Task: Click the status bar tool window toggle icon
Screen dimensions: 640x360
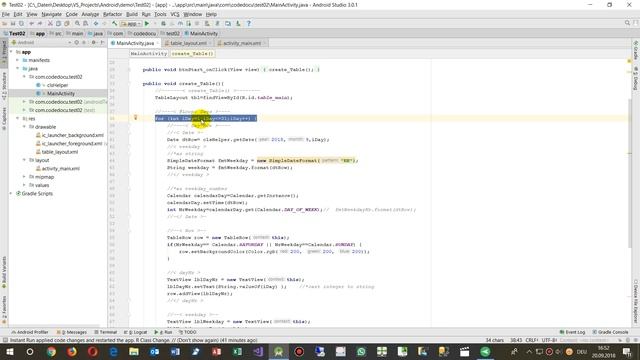Action: pyautogui.click(x=4, y=340)
